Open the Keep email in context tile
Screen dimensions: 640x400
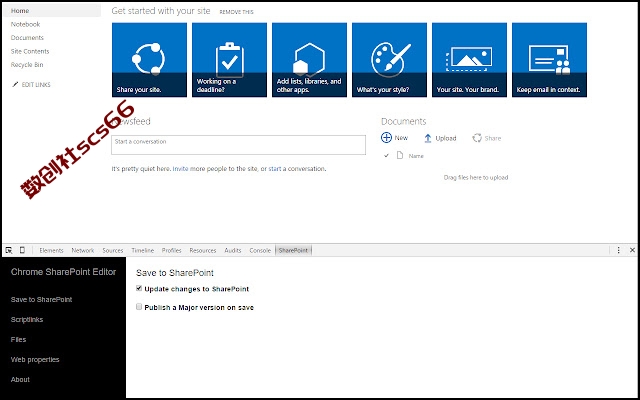pos(549,60)
